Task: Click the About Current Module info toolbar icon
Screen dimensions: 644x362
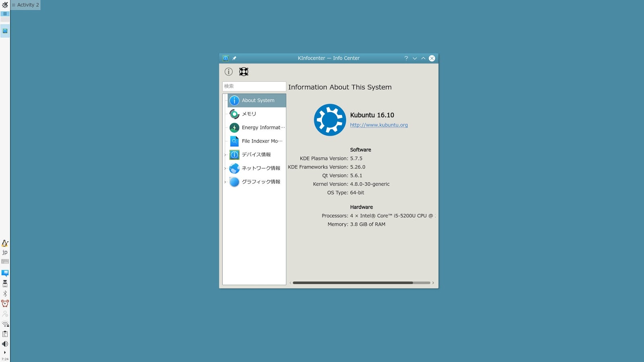Action: pos(229,72)
